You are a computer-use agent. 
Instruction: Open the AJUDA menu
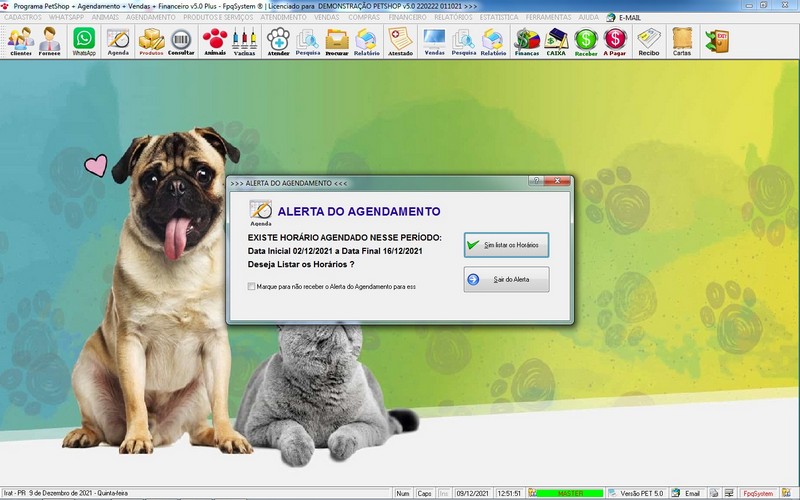pos(588,17)
